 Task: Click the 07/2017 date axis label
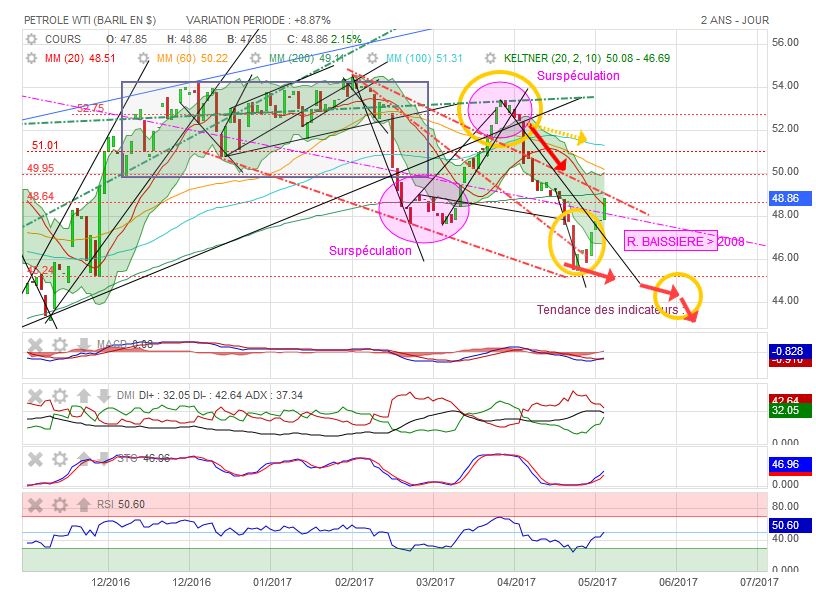(x=759, y=582)
